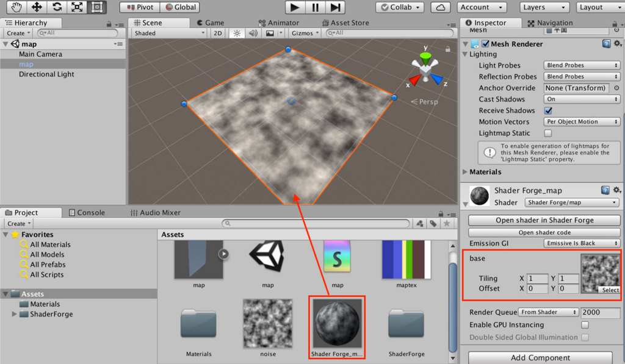Open the Layout dropdown

pos(601,7)
